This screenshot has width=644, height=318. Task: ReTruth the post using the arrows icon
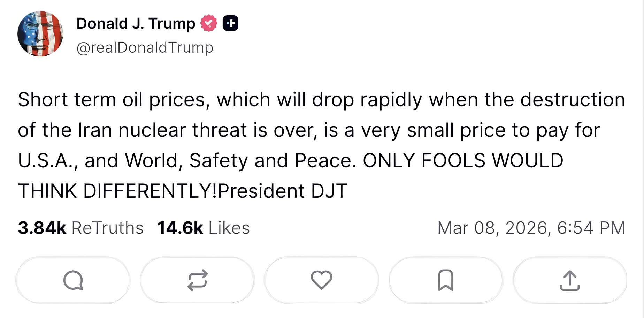pyautogui.click(x=197, y=280)
